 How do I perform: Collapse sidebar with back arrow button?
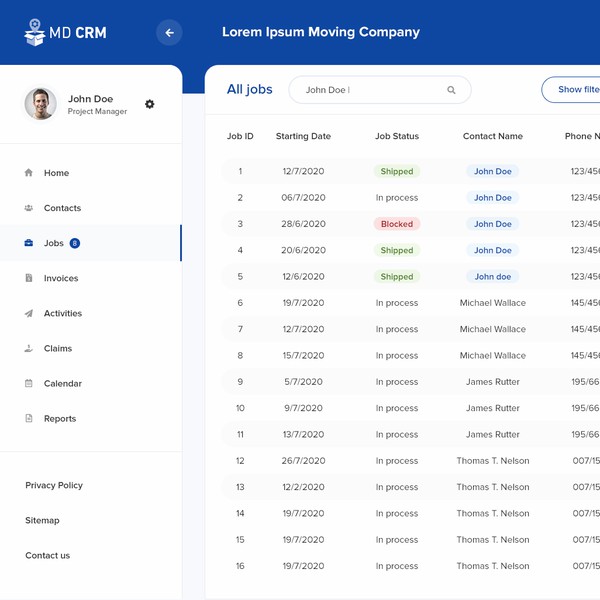click(x=169, y=33)
